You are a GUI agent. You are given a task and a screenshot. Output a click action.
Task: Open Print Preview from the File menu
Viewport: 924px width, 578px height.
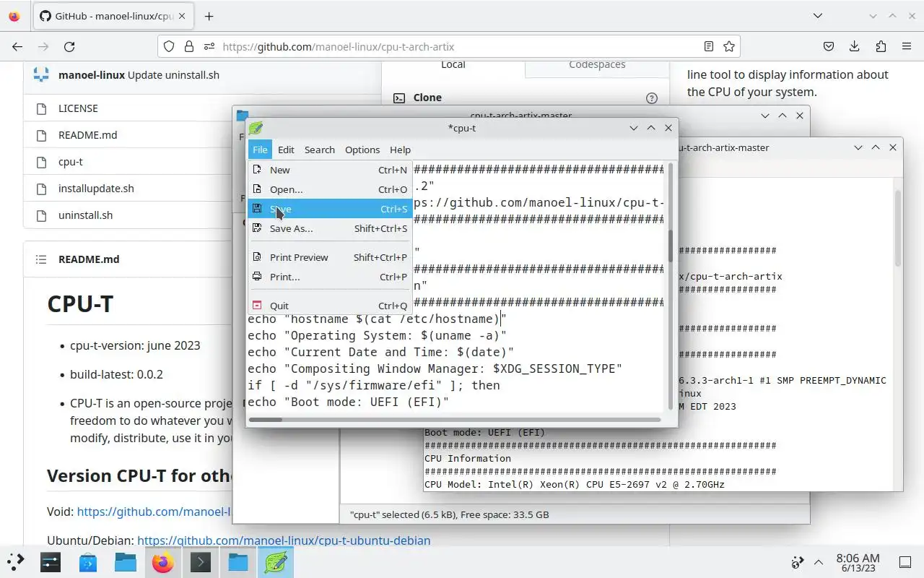coord(330,257)
